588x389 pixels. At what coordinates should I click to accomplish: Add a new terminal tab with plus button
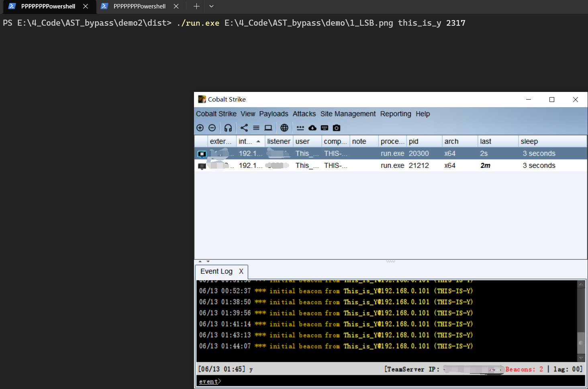click(196, 6)
